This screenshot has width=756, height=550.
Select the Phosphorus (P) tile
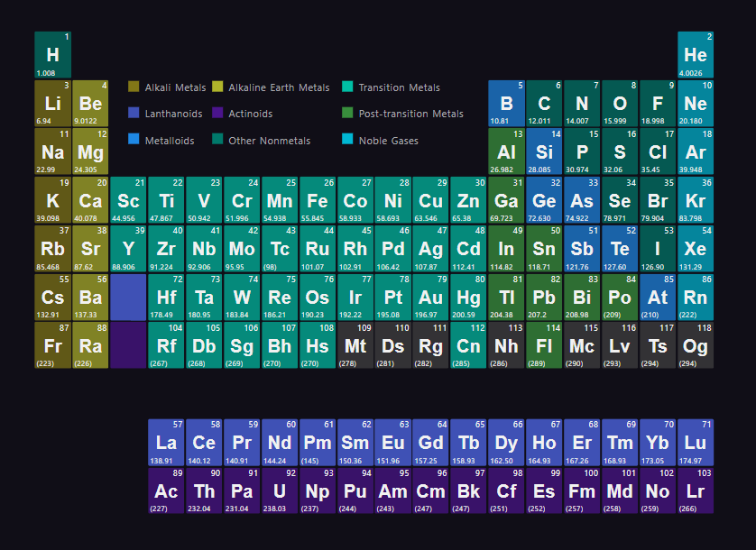pyautogui.click(x=582, y=151)
